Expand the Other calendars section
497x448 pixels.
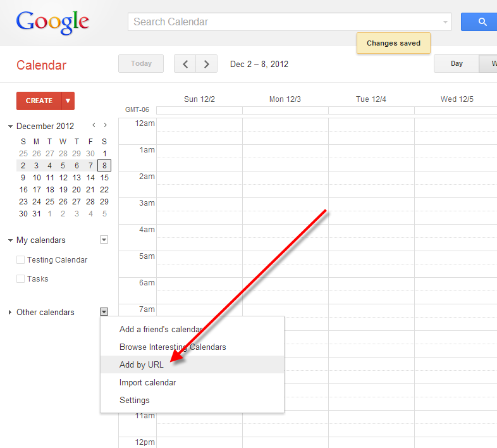(x=11, y=313)
